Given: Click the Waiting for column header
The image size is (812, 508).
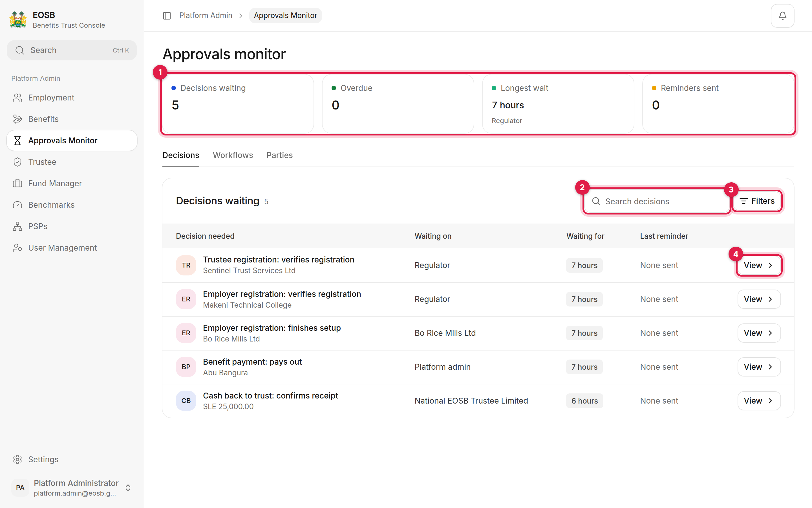Looking at the screenshot, I should coord(585,236).
